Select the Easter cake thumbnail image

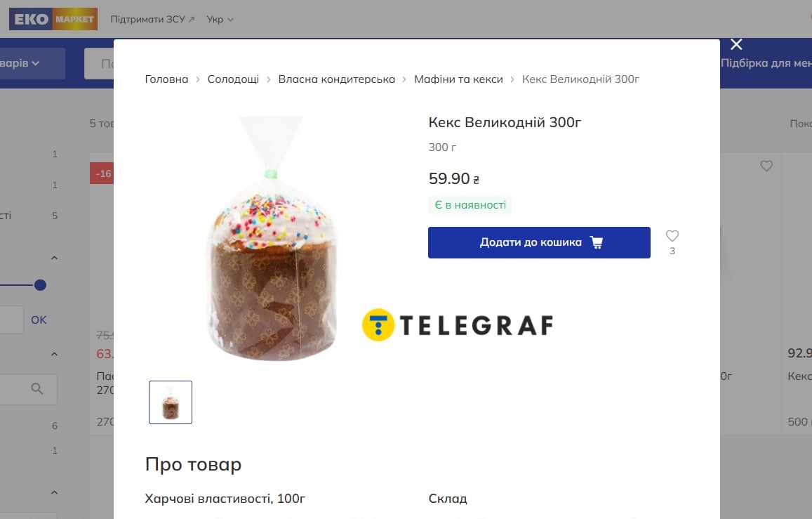[171, 402]
